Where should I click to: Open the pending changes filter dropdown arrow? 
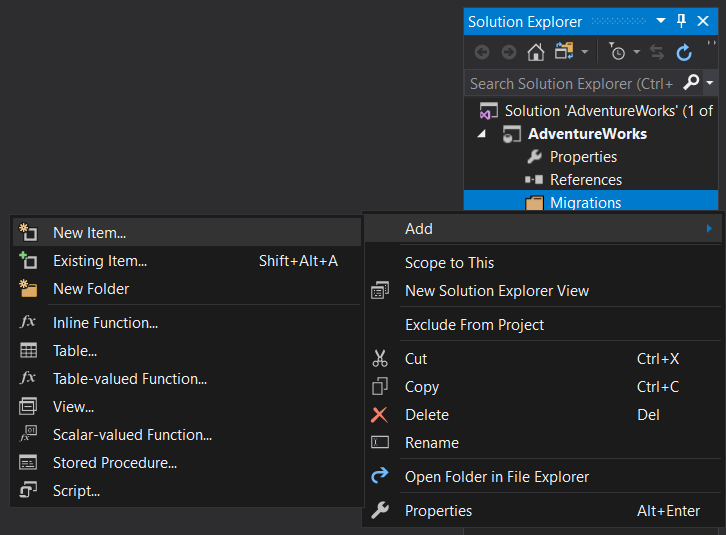tap(636, 52)
